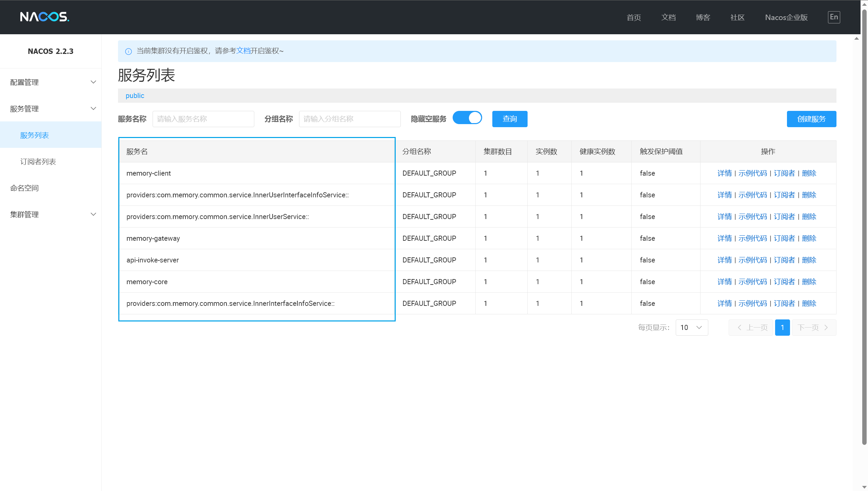
Task: Click the memory-gateway service name
Action: 153,238
